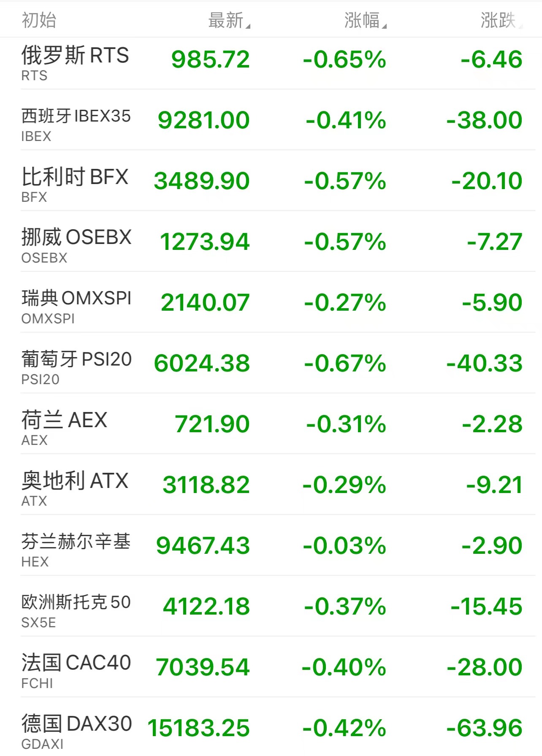
Task: Click the -0.67% change percentage
Action: 345,363
